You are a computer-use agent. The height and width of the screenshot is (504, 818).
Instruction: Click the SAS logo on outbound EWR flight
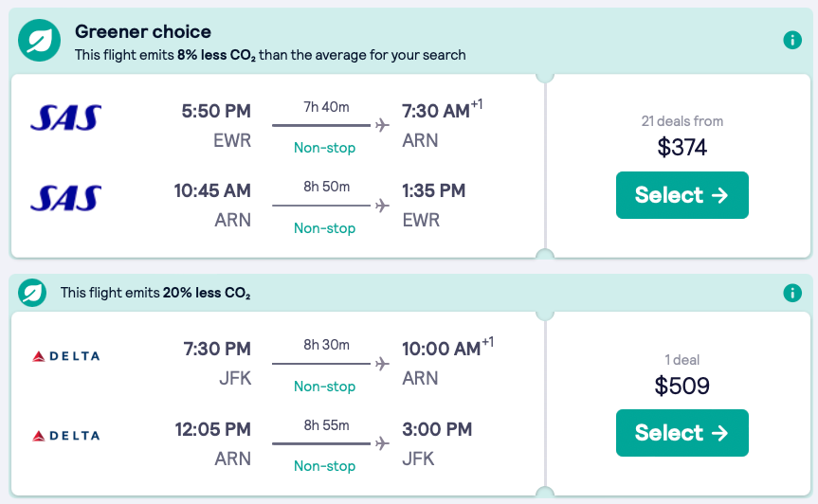tap(65, 117)
